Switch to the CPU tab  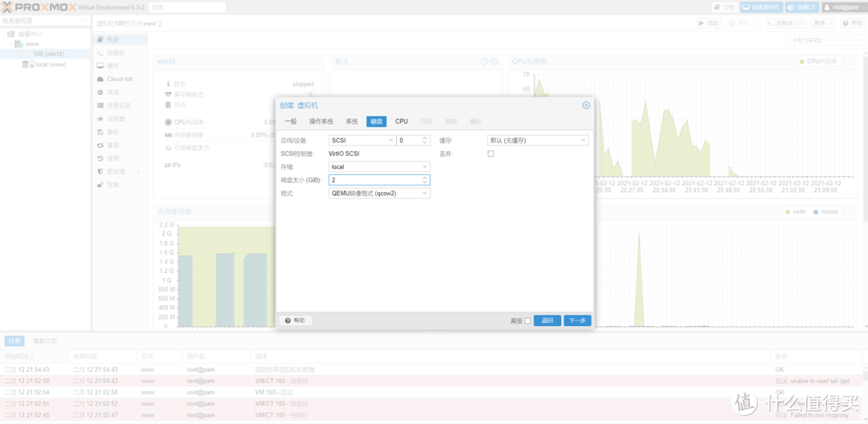(401, 121)
